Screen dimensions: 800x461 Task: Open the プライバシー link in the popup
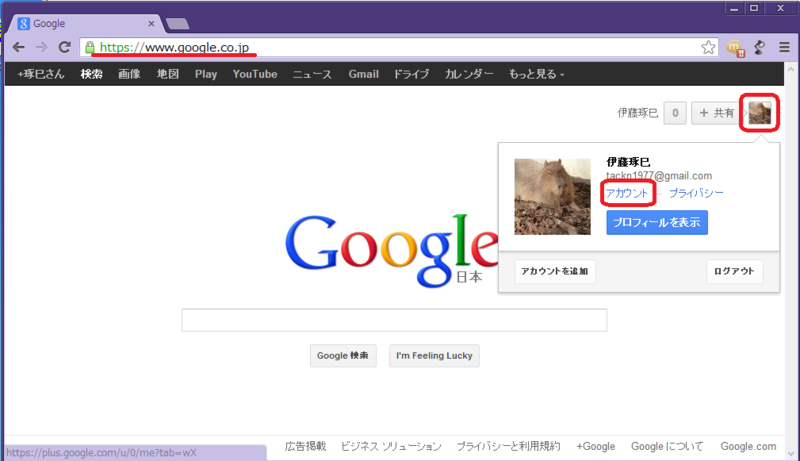(696, 193)
